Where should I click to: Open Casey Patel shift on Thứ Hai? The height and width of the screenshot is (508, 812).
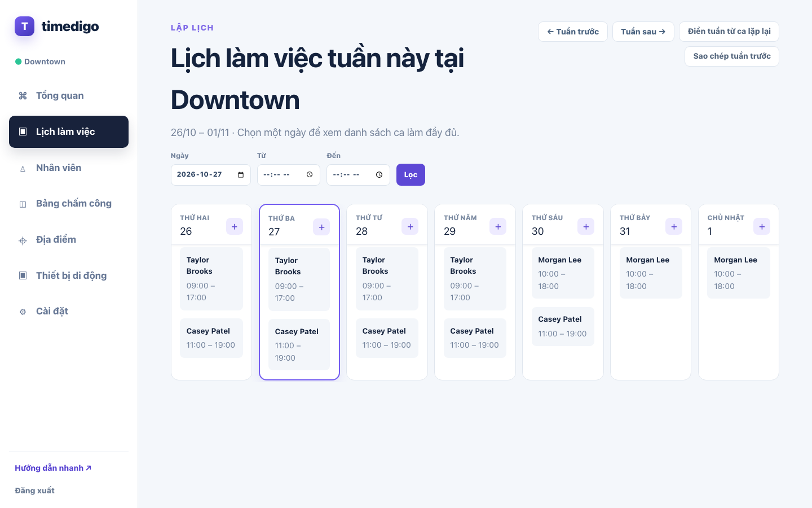point(211,338)
